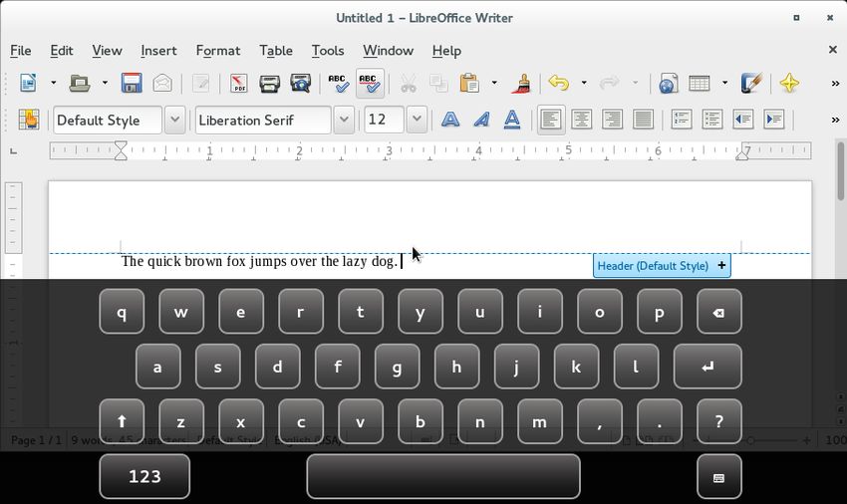
Task: Open the recent files dropdown arrow
Action: coord(105,84)
